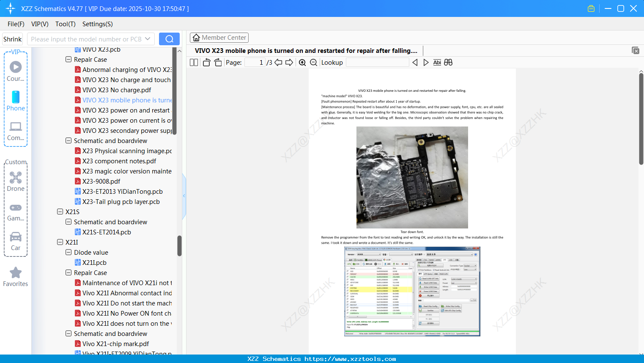This screenshot has width=644, height=363.
Task: Rotate the PDF page counterclockwise
Action: [206, 62]
